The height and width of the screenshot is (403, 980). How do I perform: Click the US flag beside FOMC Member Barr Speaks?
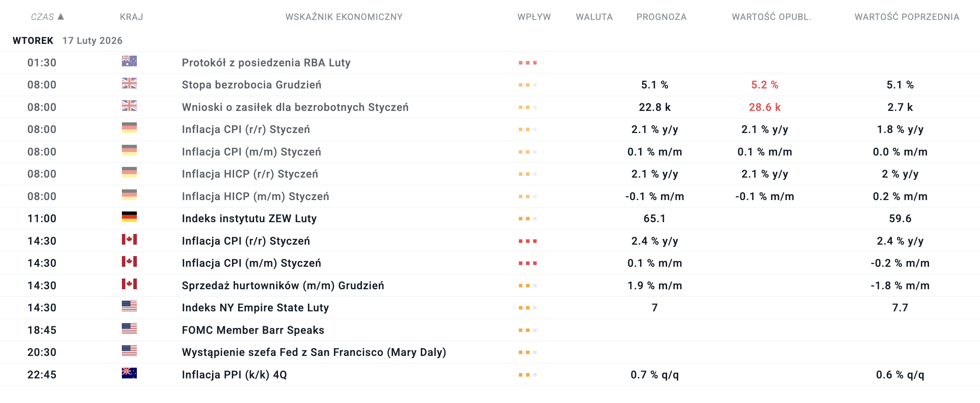(x=129, y=328)
